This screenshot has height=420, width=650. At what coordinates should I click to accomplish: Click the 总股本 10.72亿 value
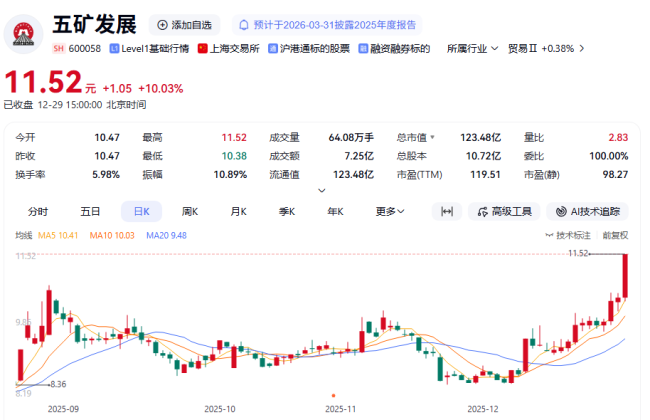[483, 156]
